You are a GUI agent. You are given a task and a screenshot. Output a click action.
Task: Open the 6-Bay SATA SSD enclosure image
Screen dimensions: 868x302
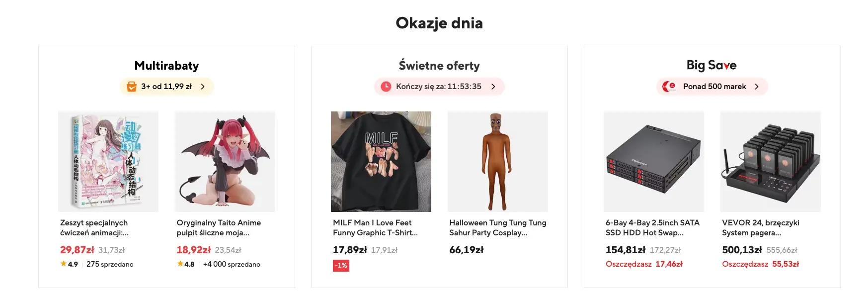(653, 162)
